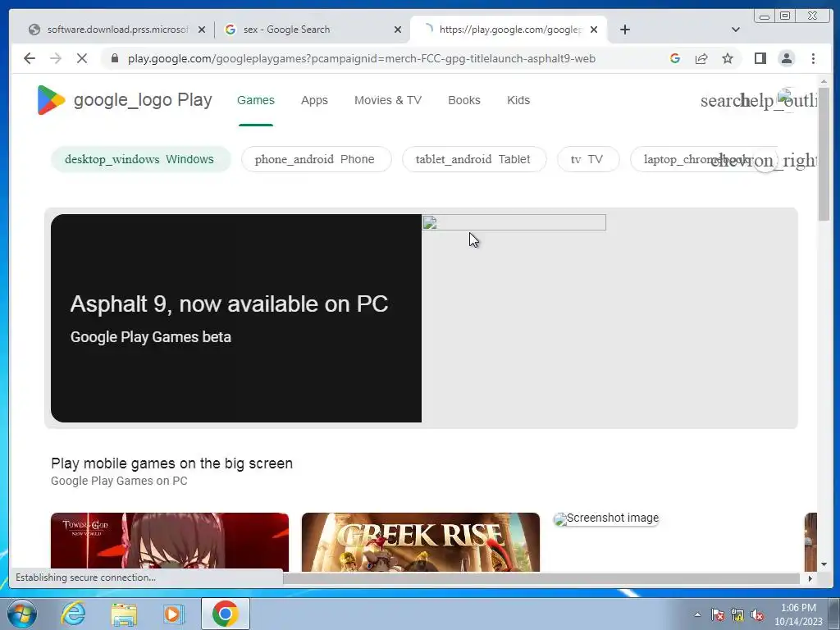The image size is (840, 630).
Task: Click the broken image in the banner
Action: pyautogui.click(x=514, y=222)
